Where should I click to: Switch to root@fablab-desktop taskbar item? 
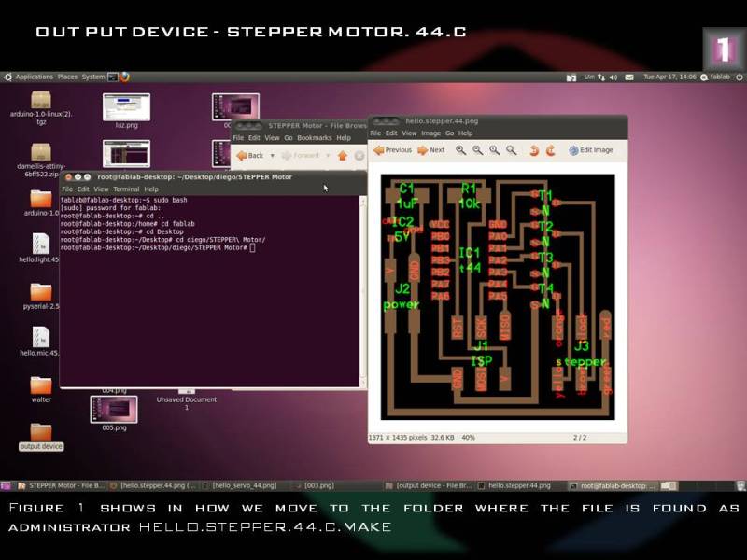pyautogui.click(x=613, y=485)
